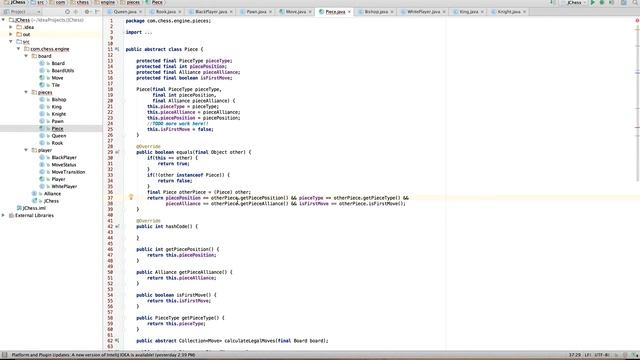The image size is (640, 360).
Task: Collapse the pieces package
Action: coord(27,92)
